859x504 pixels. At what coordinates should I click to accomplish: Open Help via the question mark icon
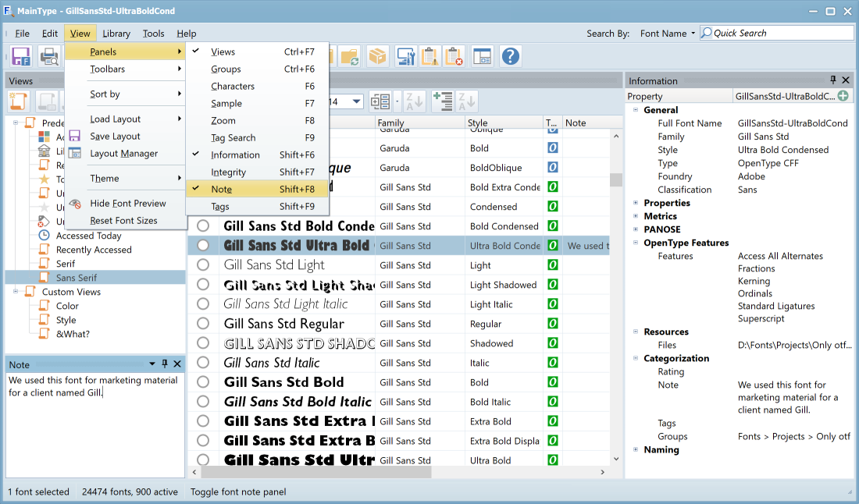pyautogui.click(x=510, y=56)
